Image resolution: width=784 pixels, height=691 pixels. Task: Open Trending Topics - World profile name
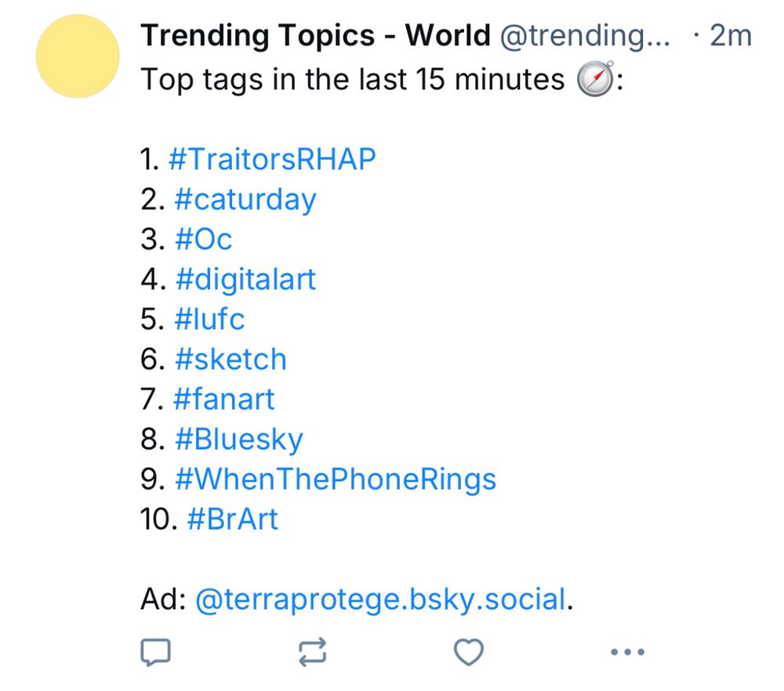pyautogui.click(x=315, y=36)
